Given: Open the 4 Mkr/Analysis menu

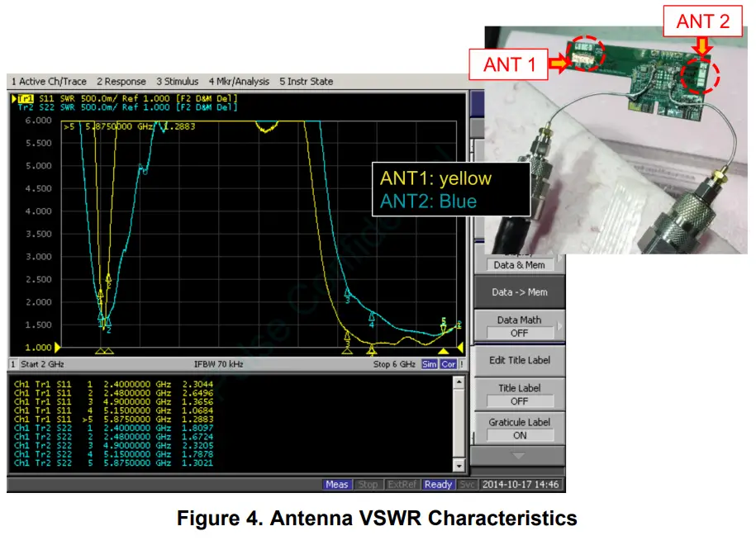Looking at the screenshot, I should [239, 82].
